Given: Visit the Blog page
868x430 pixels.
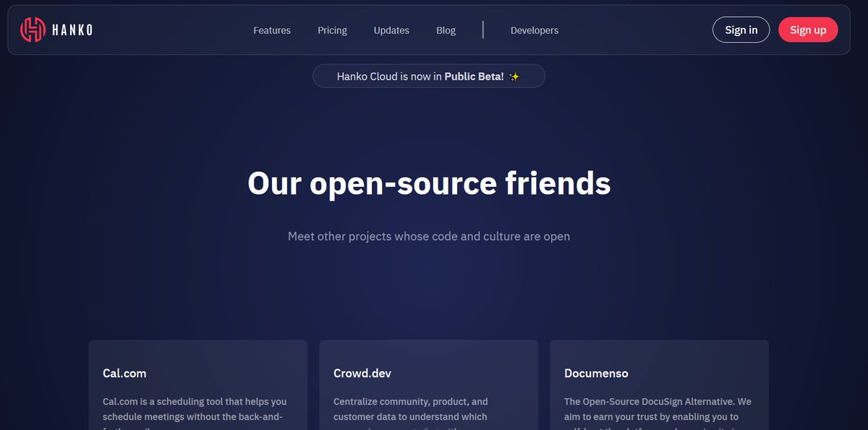Looking at the screenshot, I should click(x=446, y=30).
